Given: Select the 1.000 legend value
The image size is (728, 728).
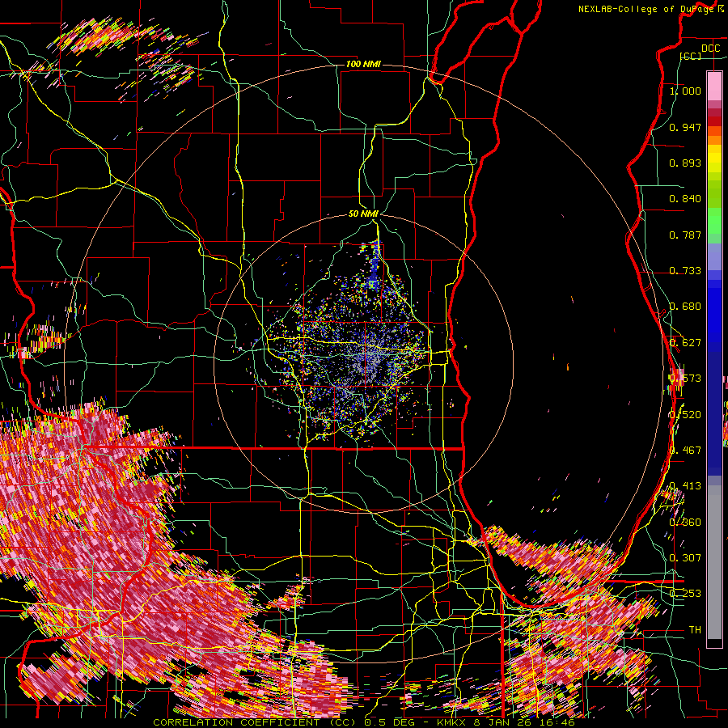Looking at the screenshot, I should pos(685,91).
